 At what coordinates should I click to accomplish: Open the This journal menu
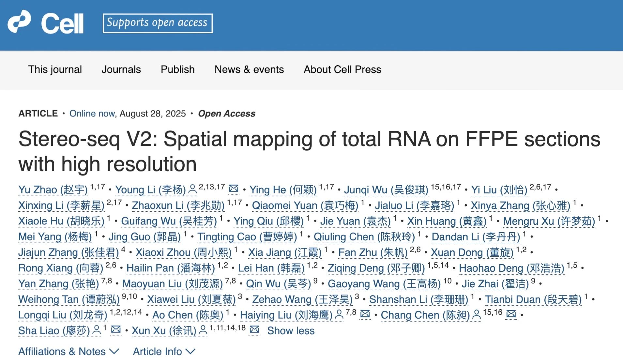55,69
